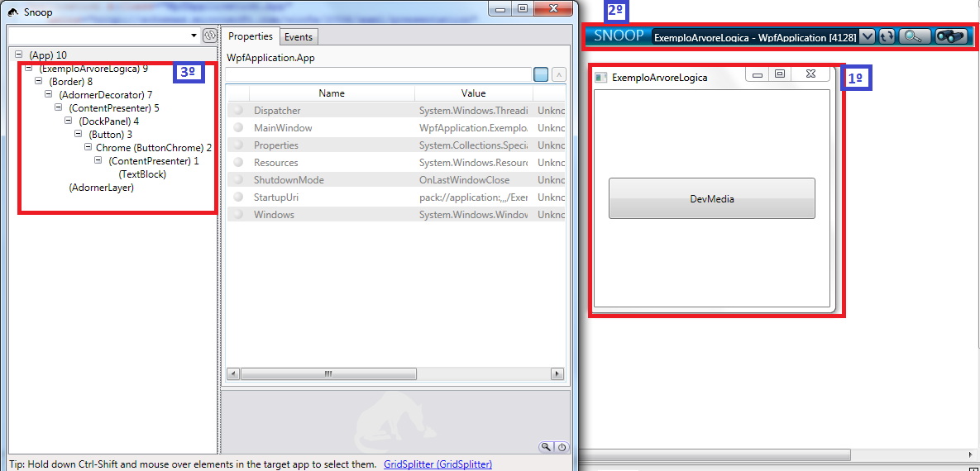Viewport: 980px width, 471px height.
Task: Select the (TextBlock) tree item
Action: point(142,174)
